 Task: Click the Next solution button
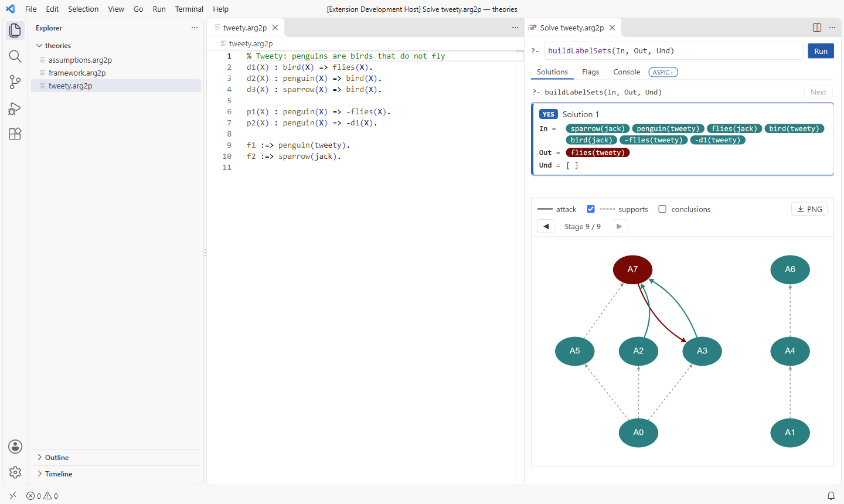pos(819,92)
